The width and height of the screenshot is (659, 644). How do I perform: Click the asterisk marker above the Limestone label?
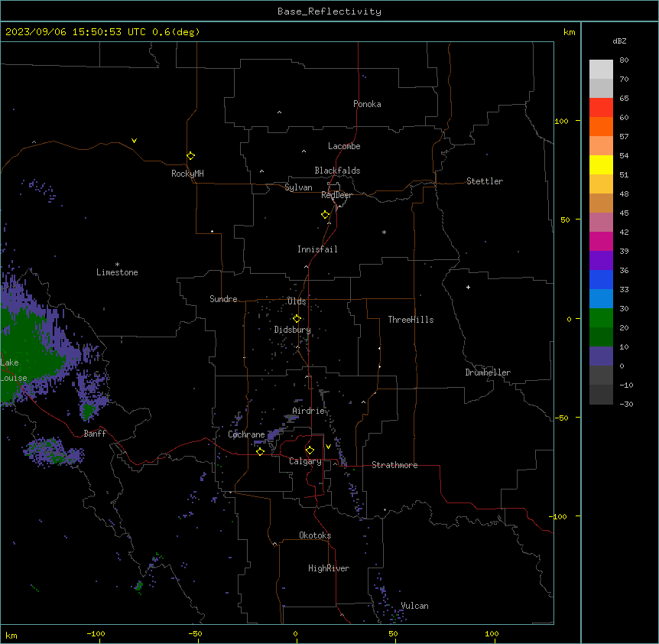pos(117,265)
